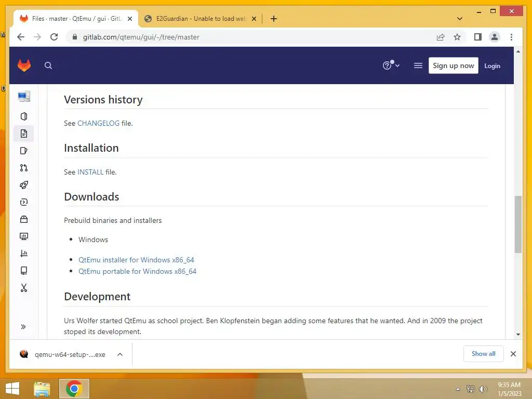This screenshot has height=399, width=532.
Task: Switch to the Files master QtEmu tab
Action: [75, 19]
